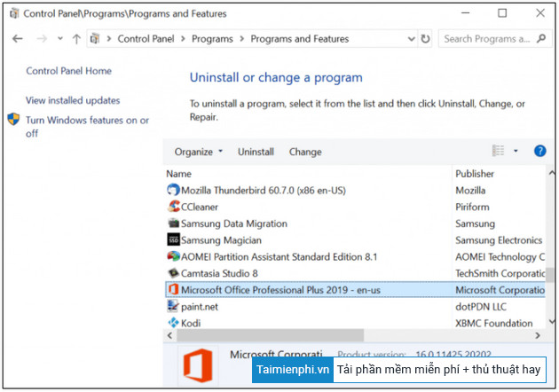Expand the chevron before Control Panel breadcrumb
Screen dimensions: 559x392
[x=109, y=38]
